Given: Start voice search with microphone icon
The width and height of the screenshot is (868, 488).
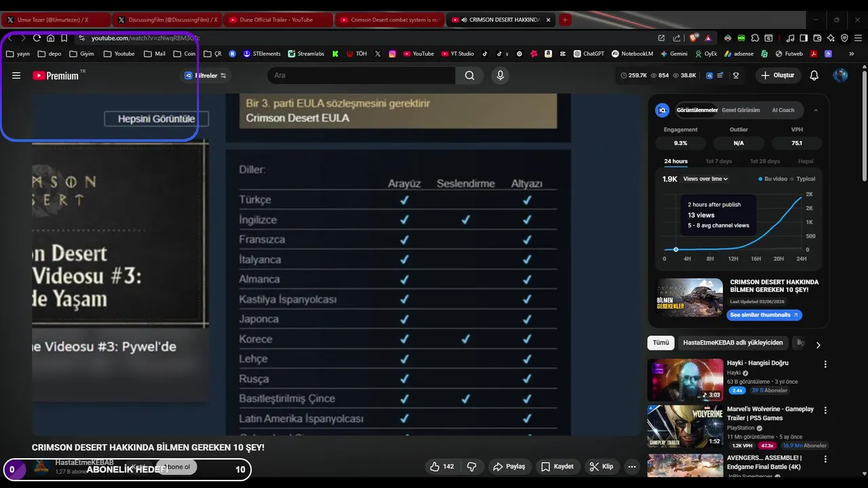Looking at the screenshot, I should click(x=500, y=75).
